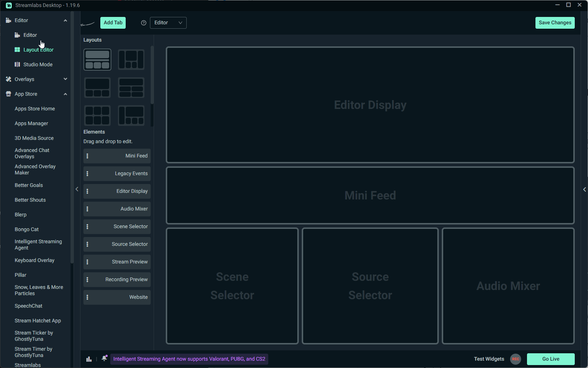Click the Layout Editor grid icon
Viewport: 588px width, 368px height.
pos(17,50)
